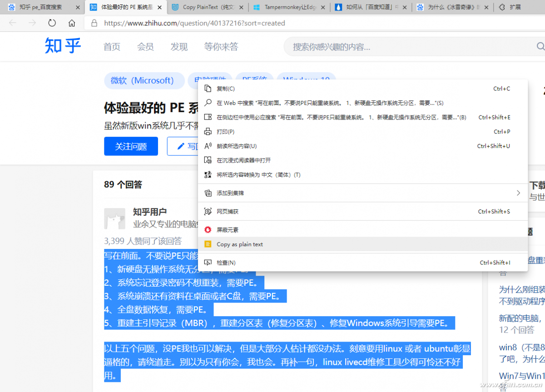Image resolution: width=545 pixels, height=392 pixels.
Task: Click the search icon beside 在 Web 中搜索
Action: 208,103
